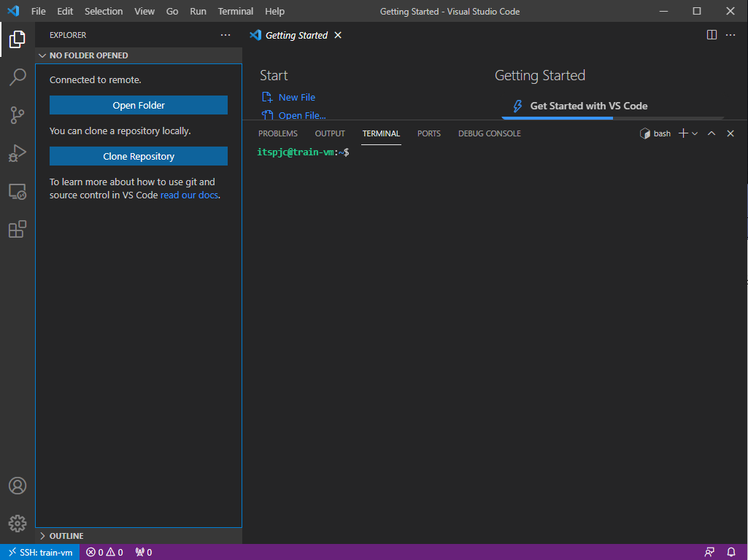This screenshot has width=748, height=560.
Task: Open the Source Control view icon
Action: pos(18,115)
